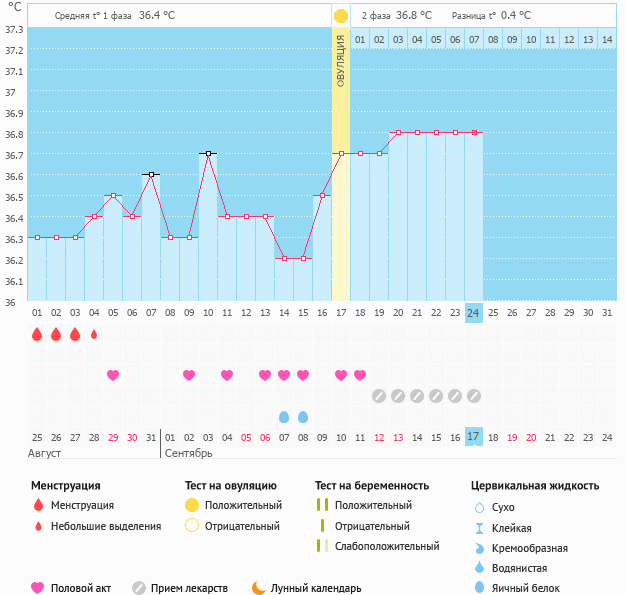The height and width of the screenshot is (595, 626).
Task: Click the yellow ovulation circle in the header
Action: click(341, 16)
